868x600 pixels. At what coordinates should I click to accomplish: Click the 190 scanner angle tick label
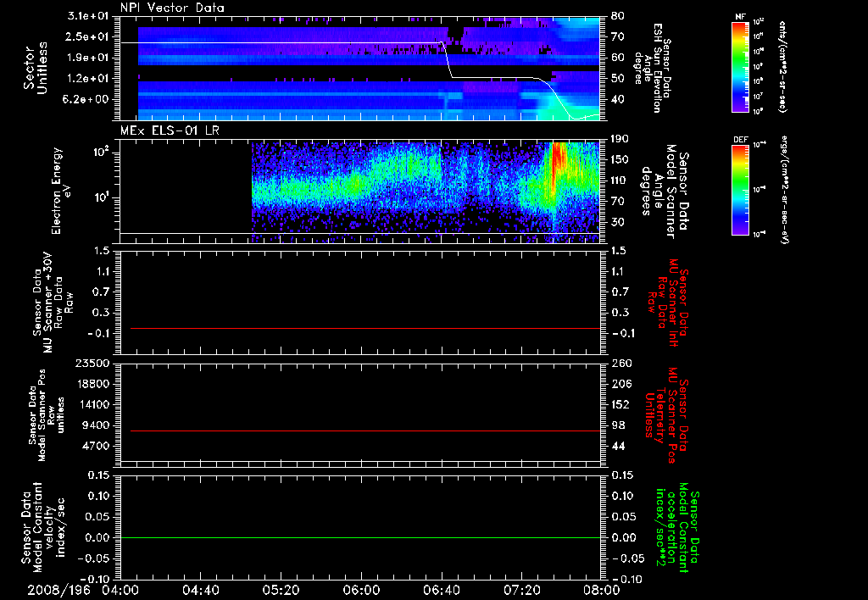click(620, 139)
